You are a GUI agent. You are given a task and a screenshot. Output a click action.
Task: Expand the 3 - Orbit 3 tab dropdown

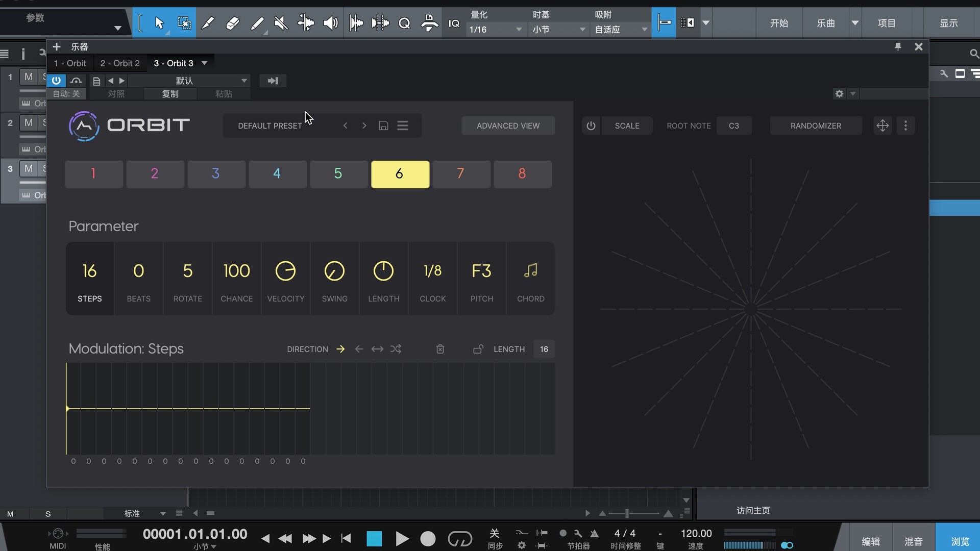pos(205,63)
